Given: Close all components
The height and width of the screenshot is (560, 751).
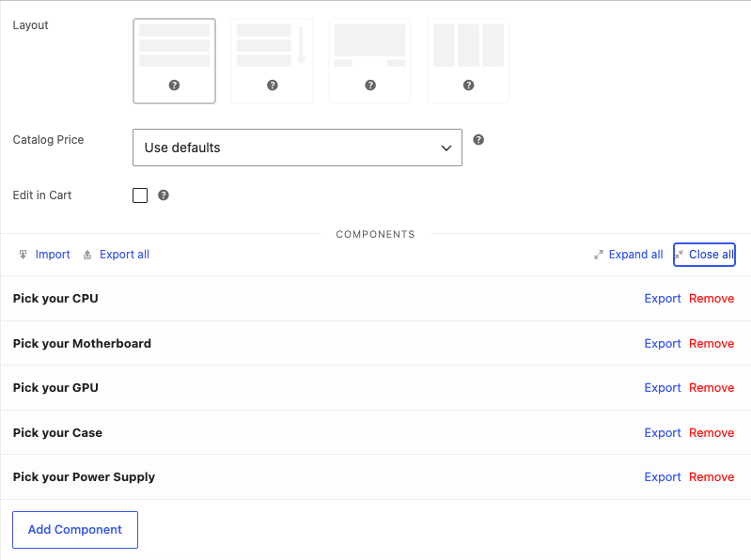Looking at the screenshot, I should pyautogui.click(x=704, y=255).
